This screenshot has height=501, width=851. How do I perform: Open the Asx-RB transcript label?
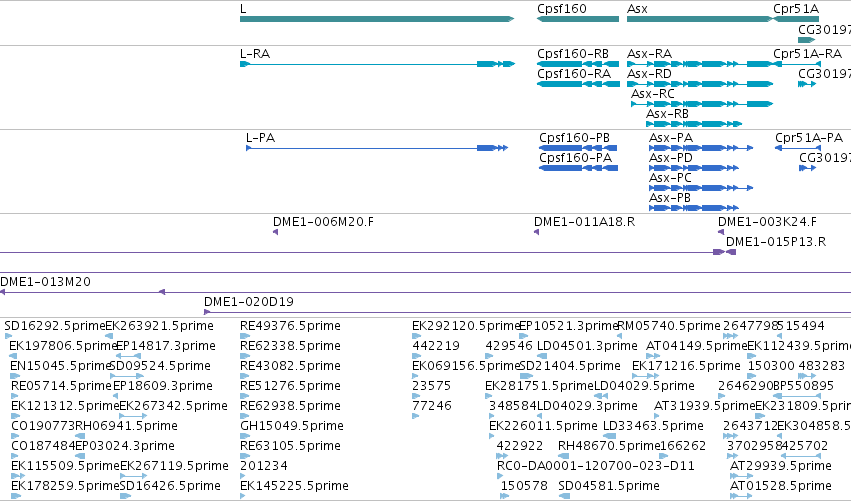[667, 114]
